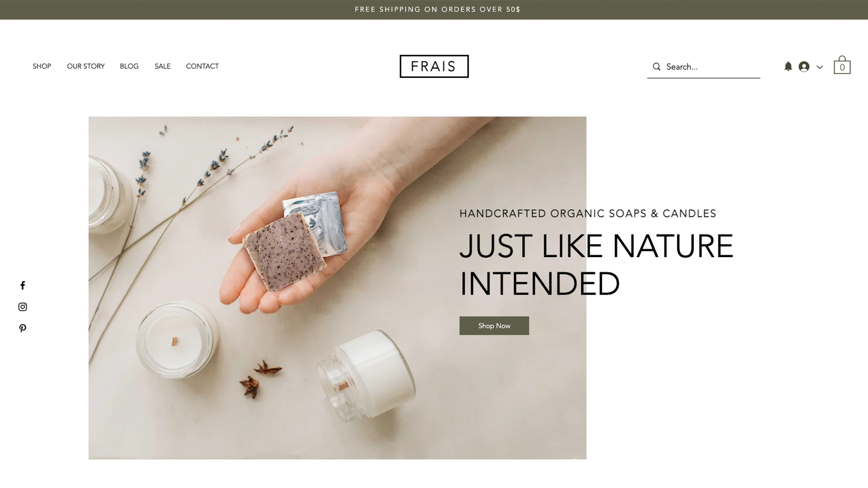
Task: Open the Facebook social icon
Action: pyautogui.click(x=23, y=285)
